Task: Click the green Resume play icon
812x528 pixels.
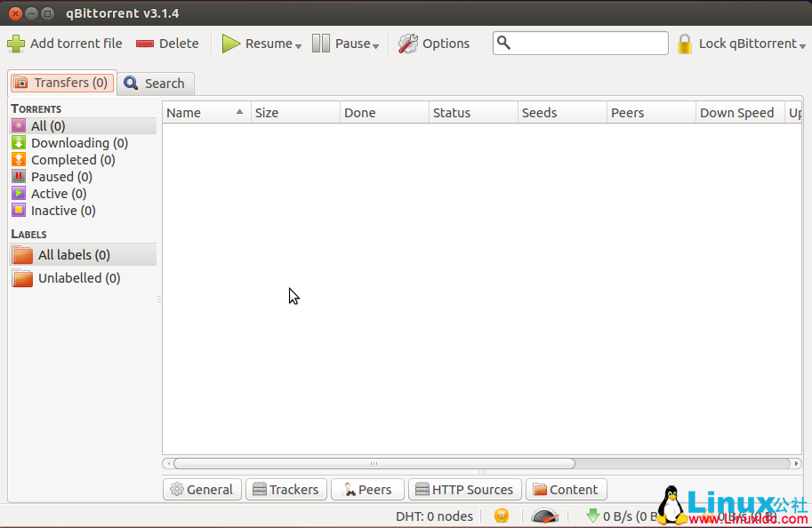Action: pos(231,44)
